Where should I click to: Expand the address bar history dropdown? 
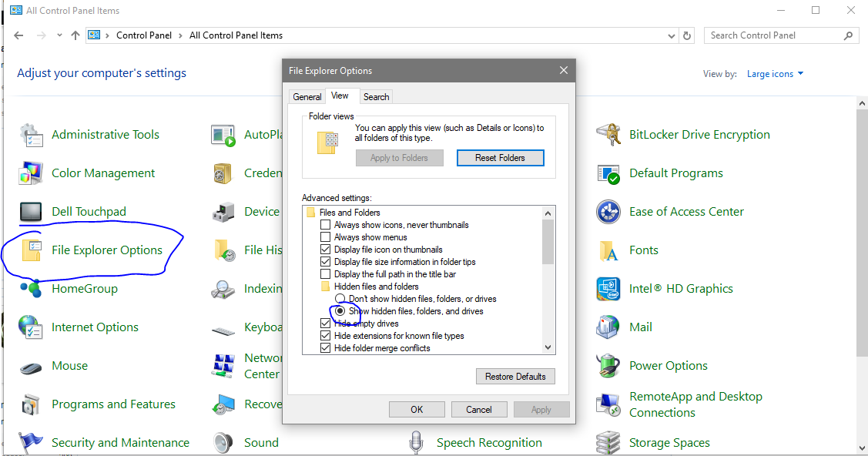(671, 35)
